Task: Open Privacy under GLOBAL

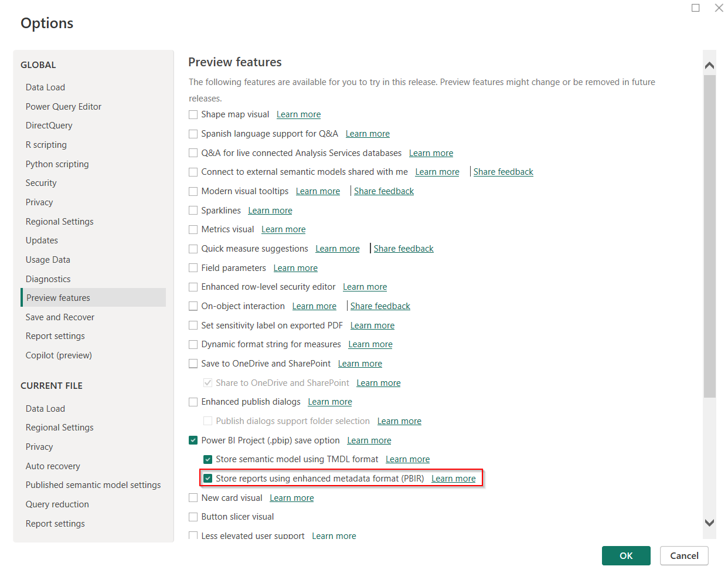Action: [x=39, y=202]
